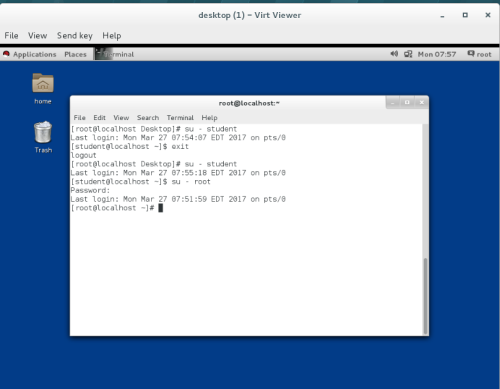Maximize the root@localhost terminal window
The width and height of the screenshot is (500, 389).
point(407,103)
